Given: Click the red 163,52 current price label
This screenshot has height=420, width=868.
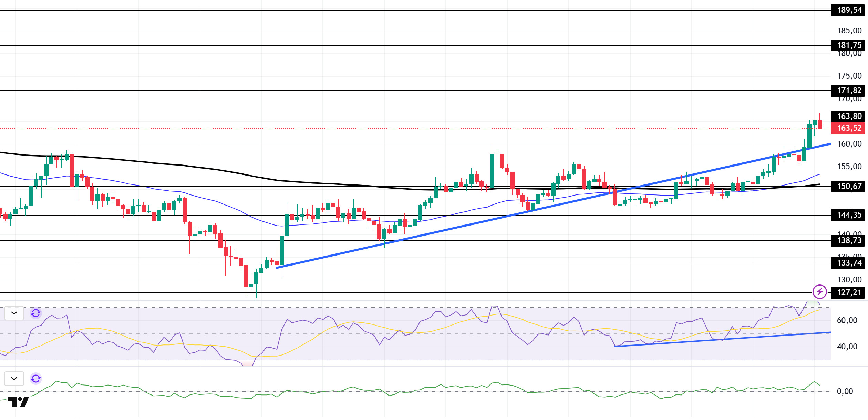Looking at the screenshot, I should [x=849, y=128].
